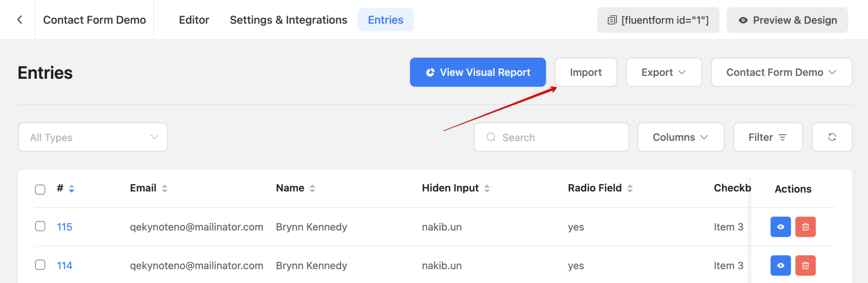Image resolution: width=868 pixels, height=283 pixels.
Task: Open the Filter options
Action: 768,137
